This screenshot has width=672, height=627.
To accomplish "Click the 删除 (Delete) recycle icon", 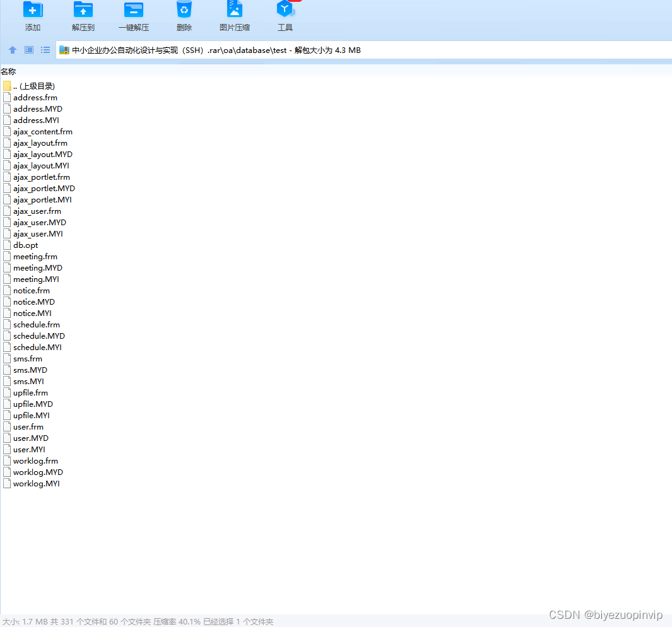I will (184, 10).
